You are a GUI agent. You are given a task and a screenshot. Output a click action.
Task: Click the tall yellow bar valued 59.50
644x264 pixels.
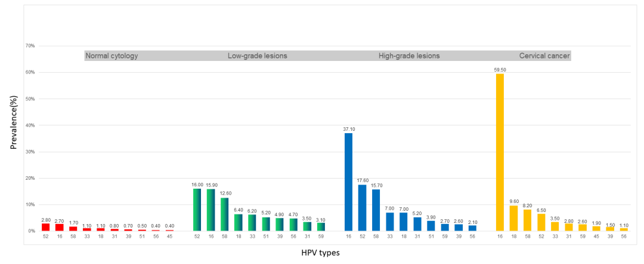(500, 152)
